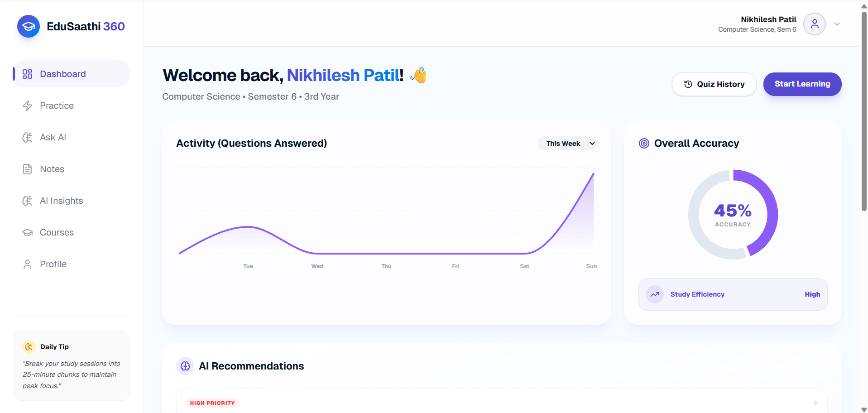Click the Start Learning button
The width and height of the screenshot is (868, 413).
(802, 84)
